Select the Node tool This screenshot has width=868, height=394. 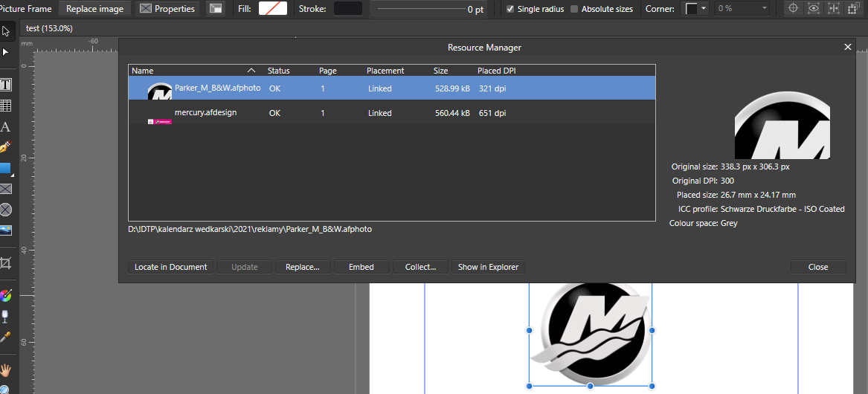5,52
